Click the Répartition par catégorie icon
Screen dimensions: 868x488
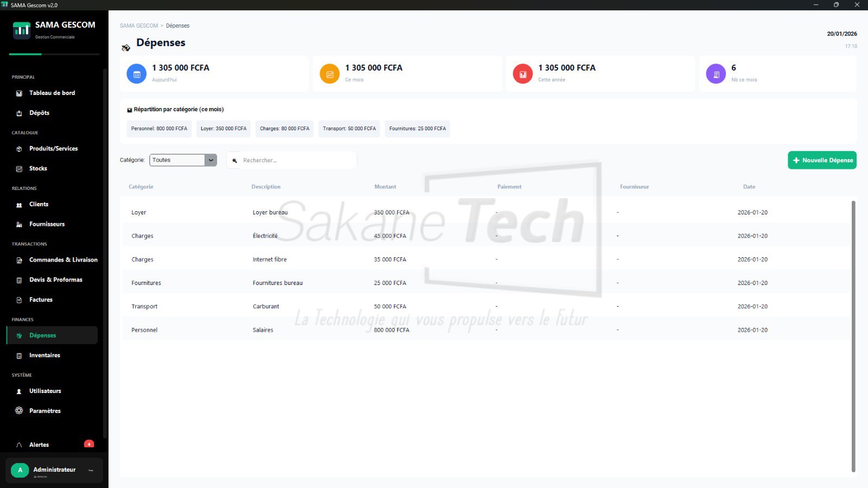pyautogui.click(x=130, y=110)
